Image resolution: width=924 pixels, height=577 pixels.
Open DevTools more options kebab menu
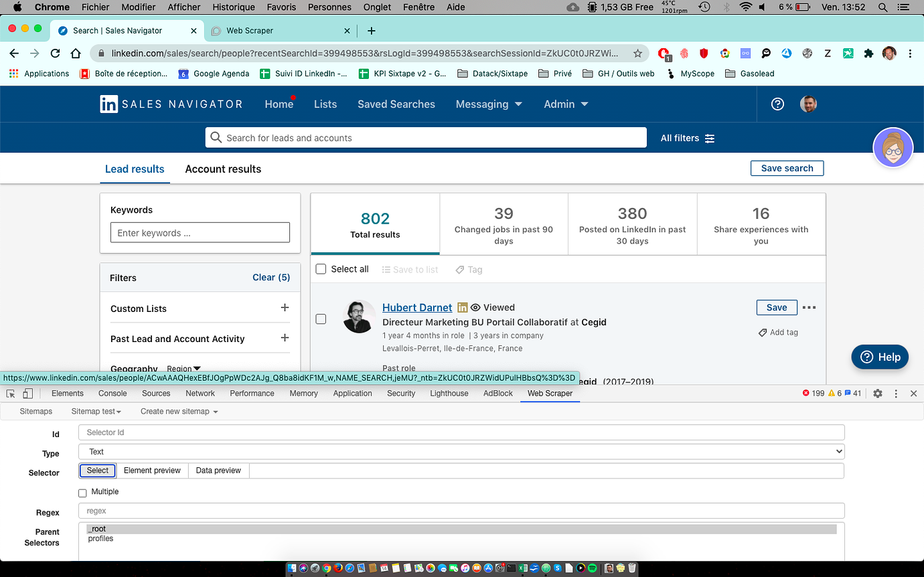896,394
